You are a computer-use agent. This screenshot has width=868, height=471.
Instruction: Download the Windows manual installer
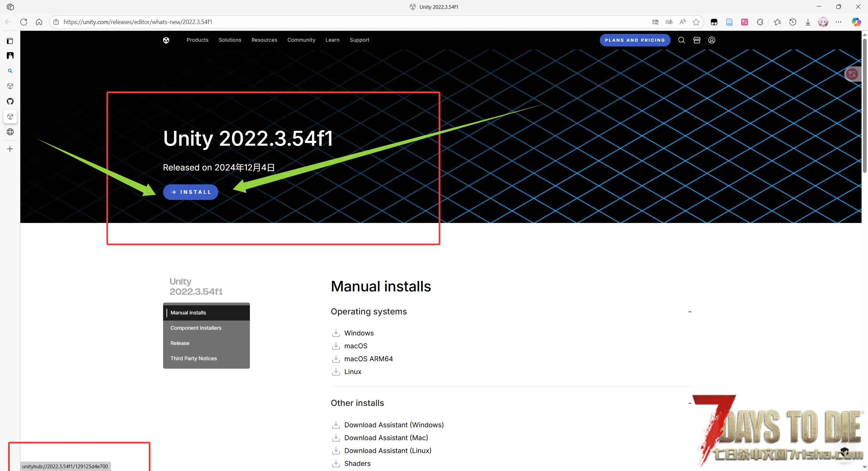tap(353, 333)
